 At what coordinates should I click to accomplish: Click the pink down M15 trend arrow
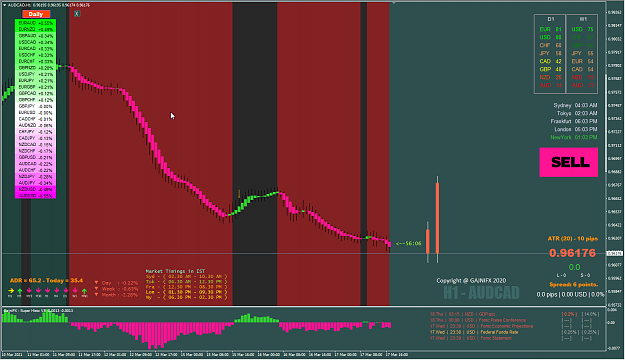pos(29,291)
